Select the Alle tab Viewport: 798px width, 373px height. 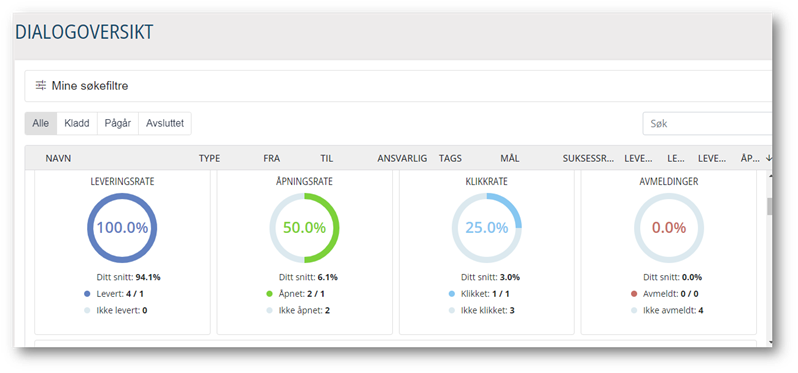coord(41,123)
